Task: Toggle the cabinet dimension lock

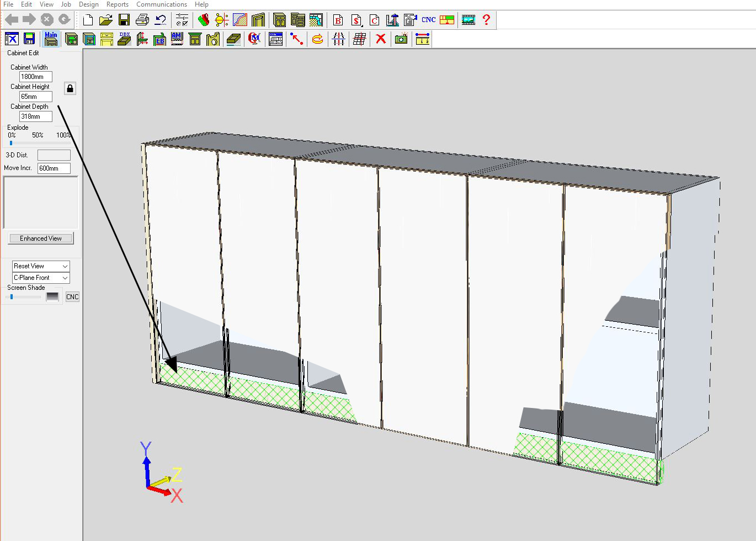Action: pyautogui.click(x=70, y=88)
